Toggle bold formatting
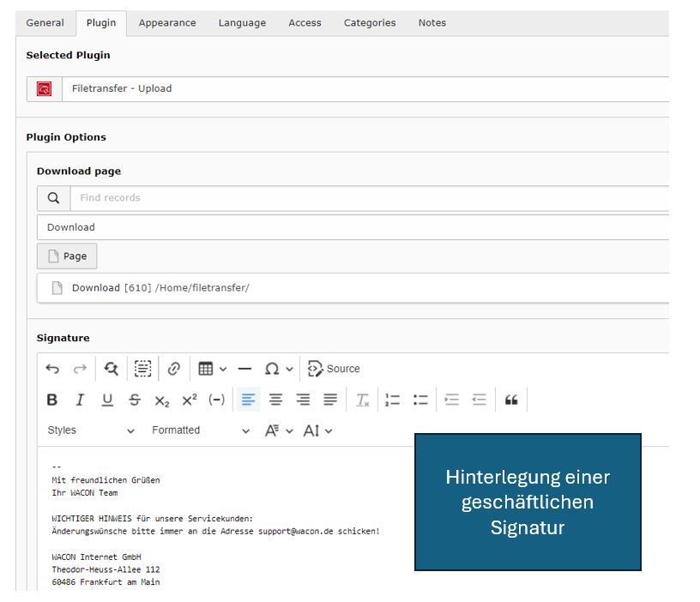This screenshot has height=602, width=700. (52, 400)
